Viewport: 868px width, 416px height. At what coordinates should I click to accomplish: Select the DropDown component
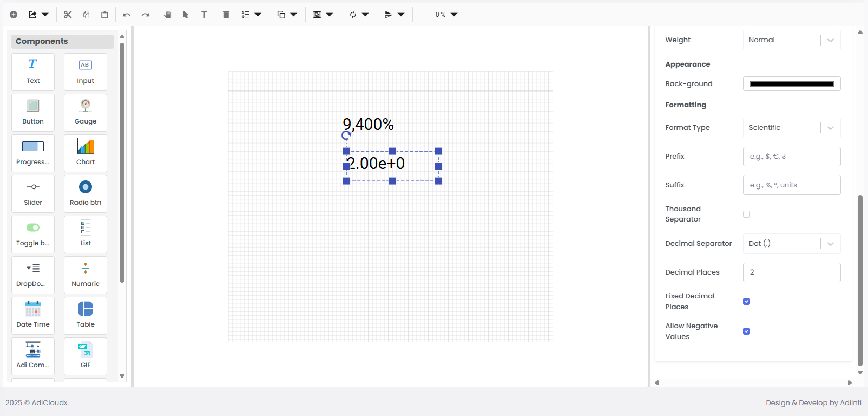33,275
